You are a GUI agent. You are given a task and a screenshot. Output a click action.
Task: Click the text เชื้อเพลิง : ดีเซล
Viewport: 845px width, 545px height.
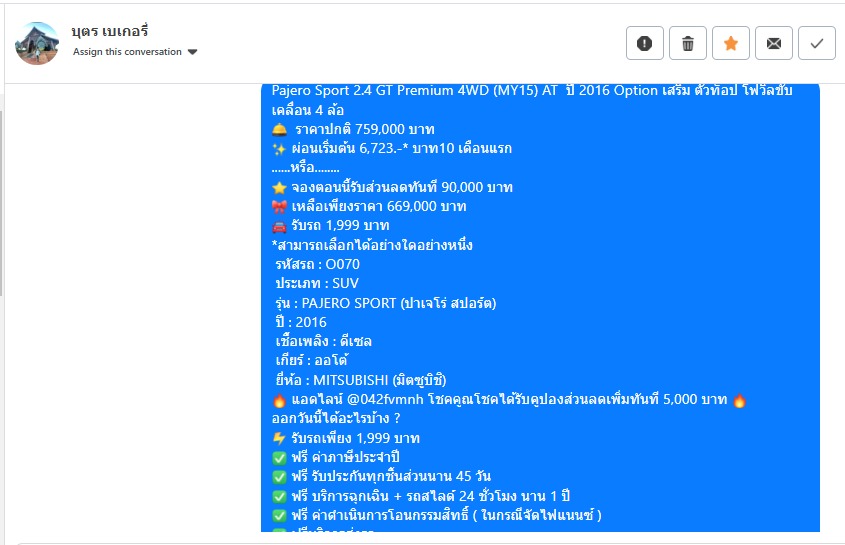323,341
